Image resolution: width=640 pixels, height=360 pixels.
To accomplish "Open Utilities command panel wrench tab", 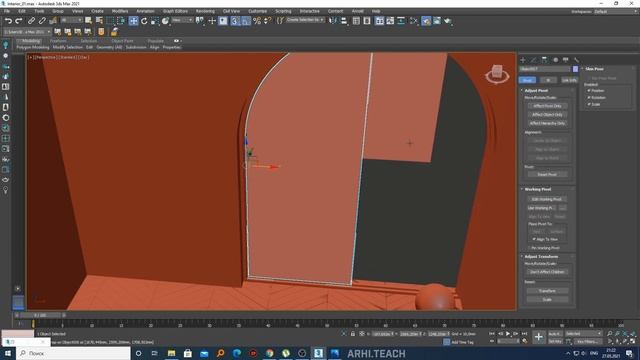I will (576, 60).
